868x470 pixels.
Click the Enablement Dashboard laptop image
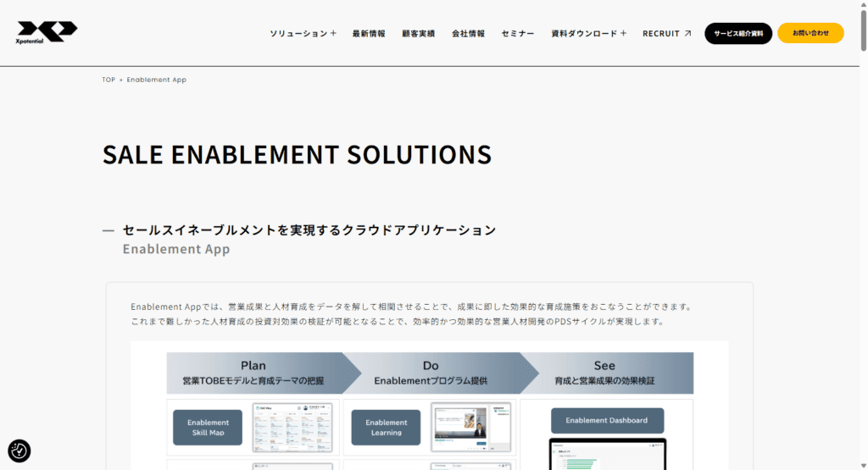tap(607, 454)
